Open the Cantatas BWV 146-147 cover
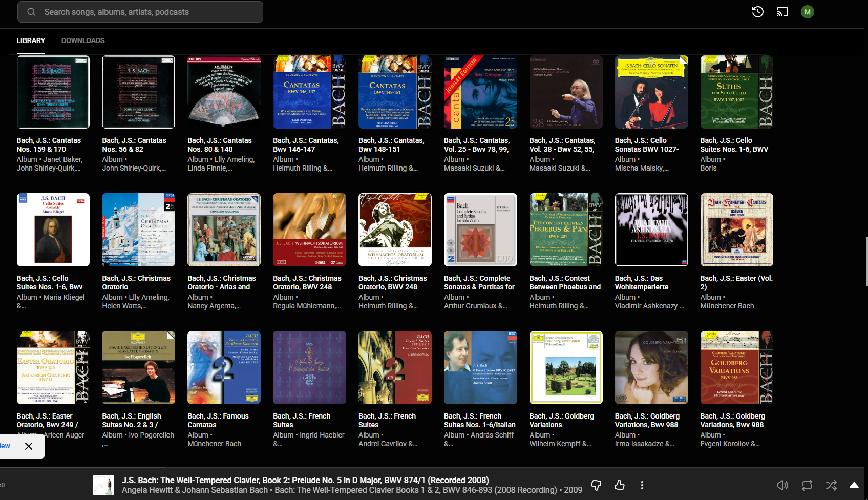This screenshot has height=500, width=868. [309, 92]
